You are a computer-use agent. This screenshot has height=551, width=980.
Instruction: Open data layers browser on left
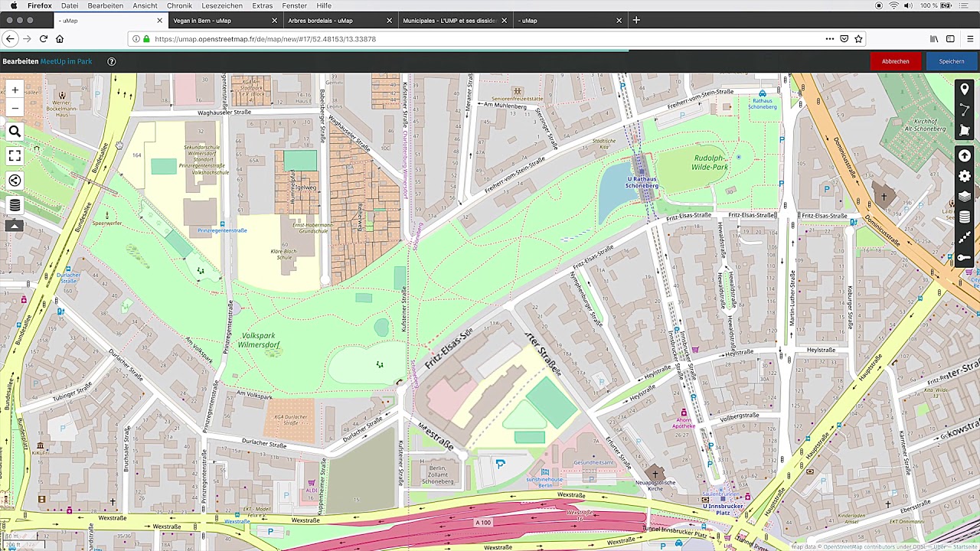[x=15, y=205]
